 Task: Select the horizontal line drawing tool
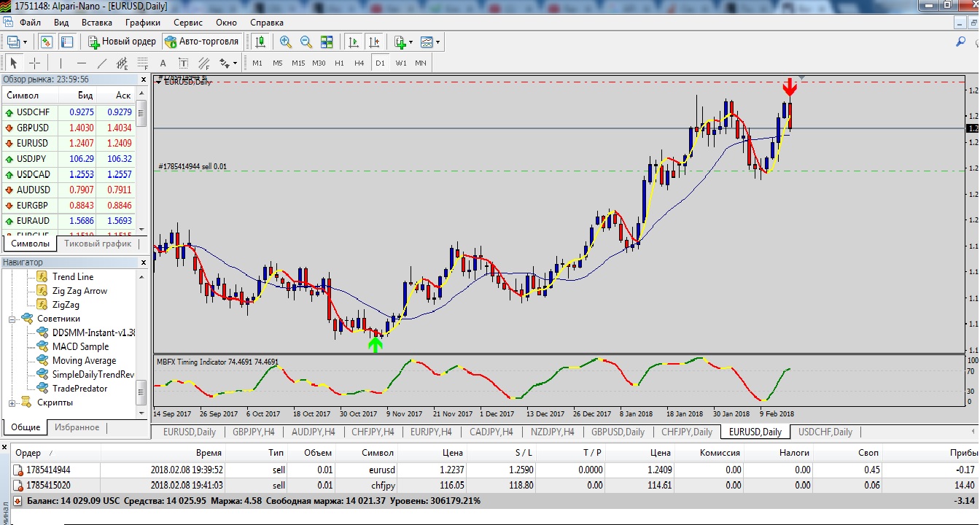pyautogui.click(x=82, y=63)
